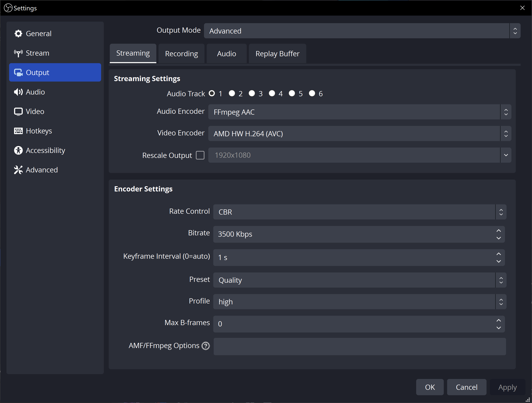This screenshot has width=532, height=403.
Task: Expand the Video Encoder dropdown
Action: coord(360,134)
